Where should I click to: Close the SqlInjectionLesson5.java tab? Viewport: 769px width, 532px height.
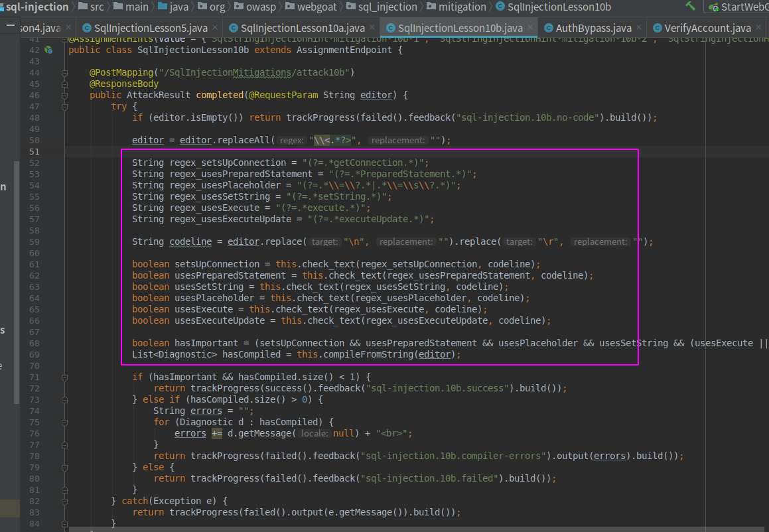pos(215,27)
